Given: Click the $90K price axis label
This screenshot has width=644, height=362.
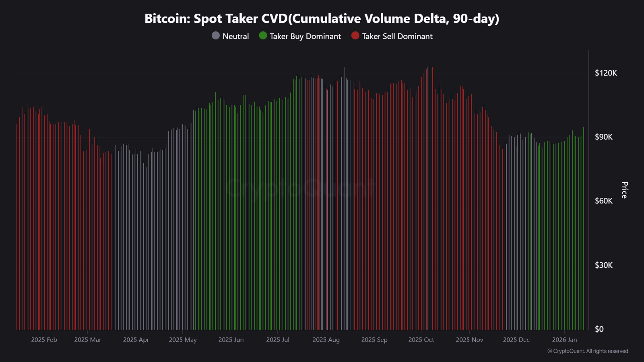Looking at the screenshot, I should [x=604, y=137].
